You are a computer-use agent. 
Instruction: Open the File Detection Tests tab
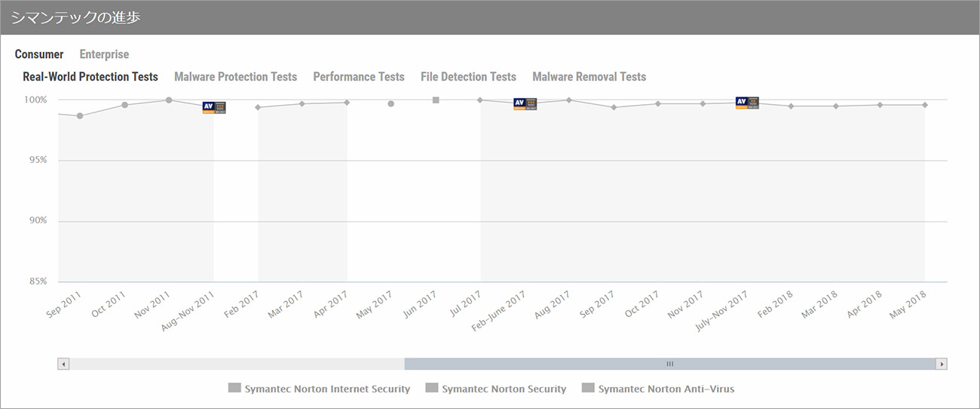468,77
